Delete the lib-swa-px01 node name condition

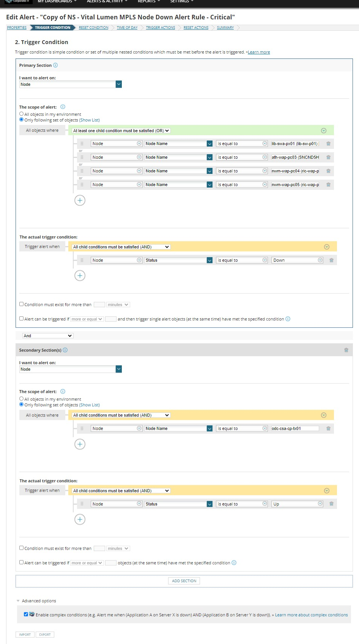click(328, 144)
